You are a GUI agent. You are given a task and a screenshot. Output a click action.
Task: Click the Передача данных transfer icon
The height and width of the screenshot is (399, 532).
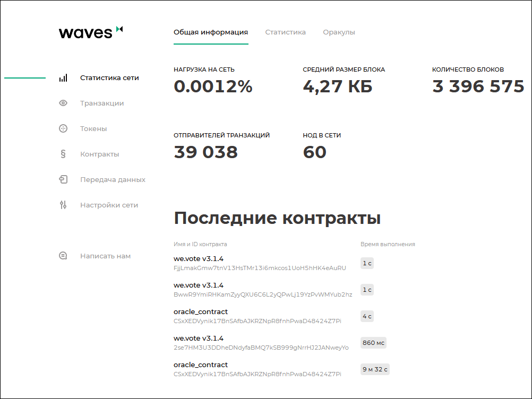pos(63,179)
